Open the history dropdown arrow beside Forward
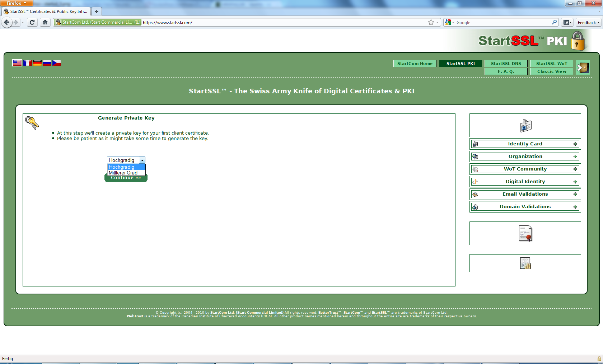The image size is (603, 364). (x=23, y=22)
